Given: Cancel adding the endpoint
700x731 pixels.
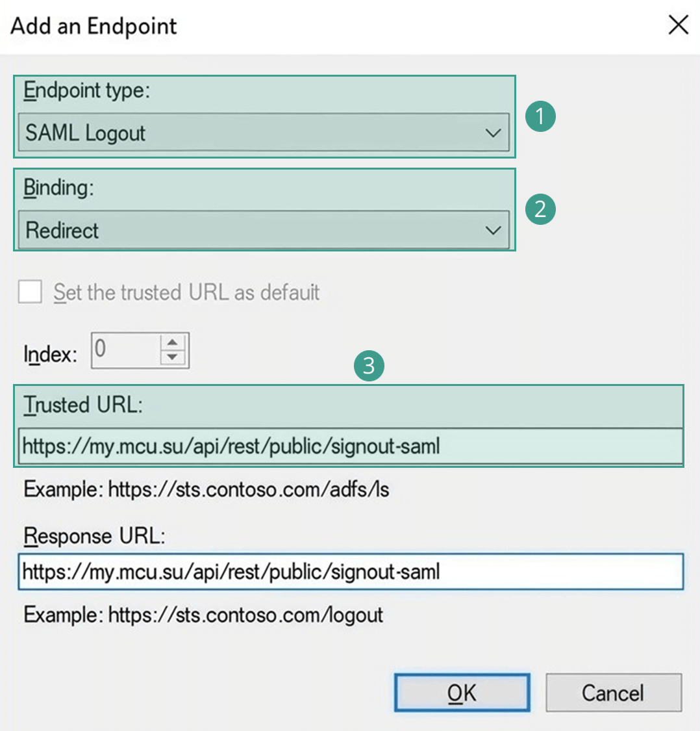Looking at the screenshot, I should pos(613,692).
